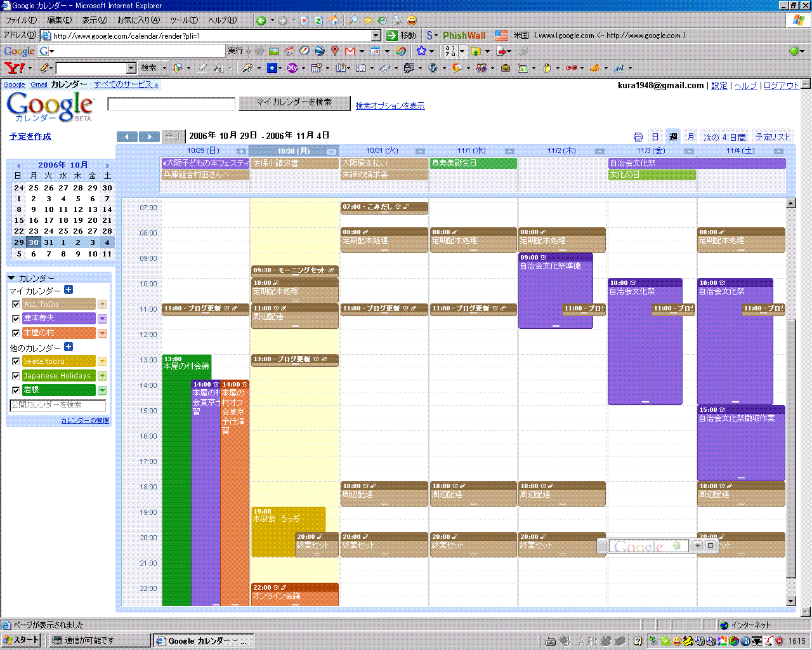Click the green status light on Google toolbar
The height and width of the screenshot is (650, 812).
(x=794, y=51)
